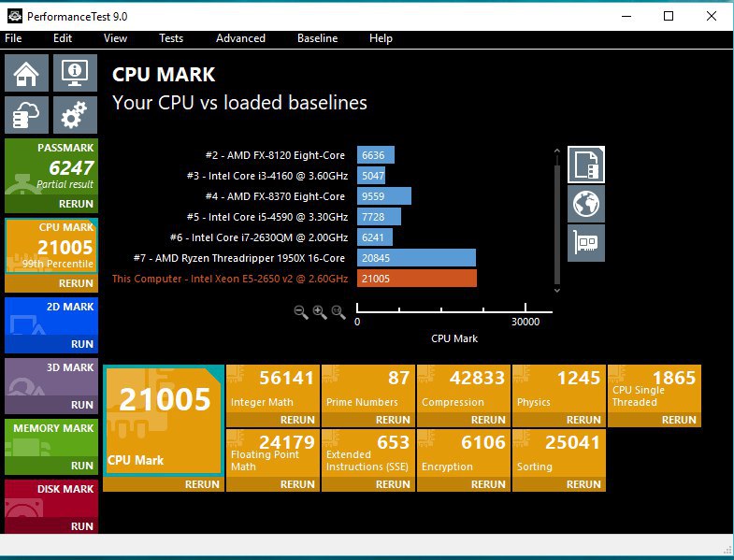Open the gears settings icon
This screenshot has height=560, width=734.
(75, 115)
